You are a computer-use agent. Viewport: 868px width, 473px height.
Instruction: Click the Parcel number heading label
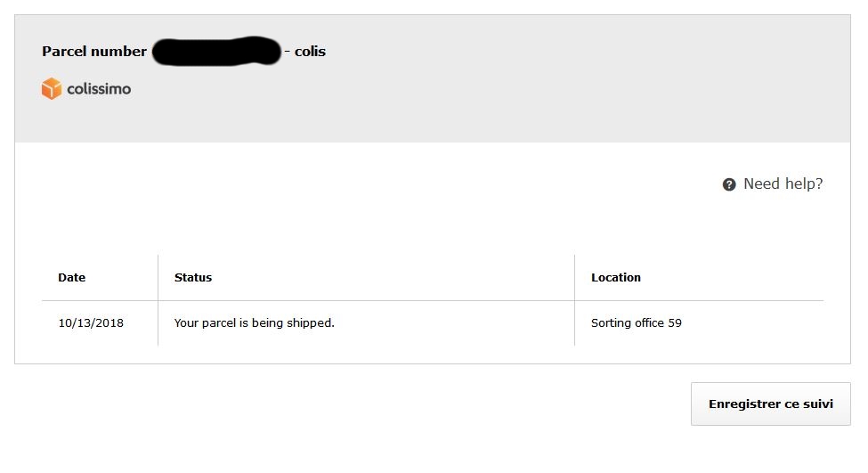point(94,52)
